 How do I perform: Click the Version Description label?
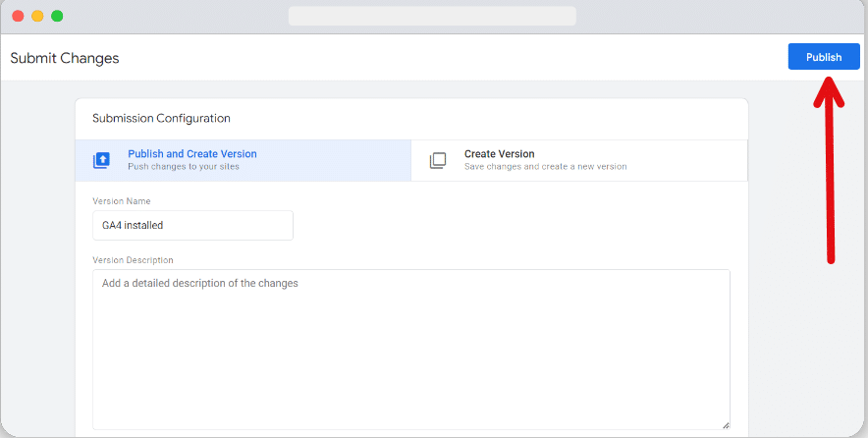coord(133,260)
